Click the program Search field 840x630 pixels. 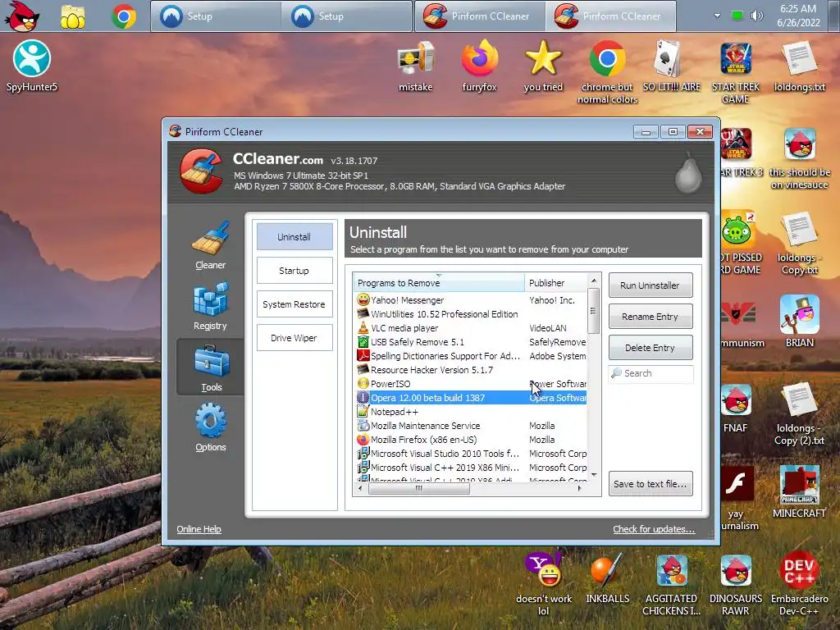coord(651,373)
